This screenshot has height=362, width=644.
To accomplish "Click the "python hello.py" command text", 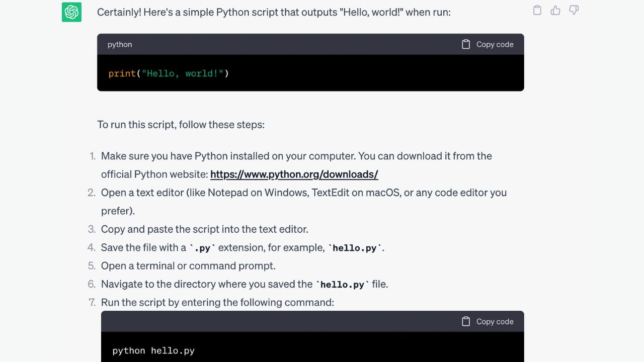I will [153, 351].
